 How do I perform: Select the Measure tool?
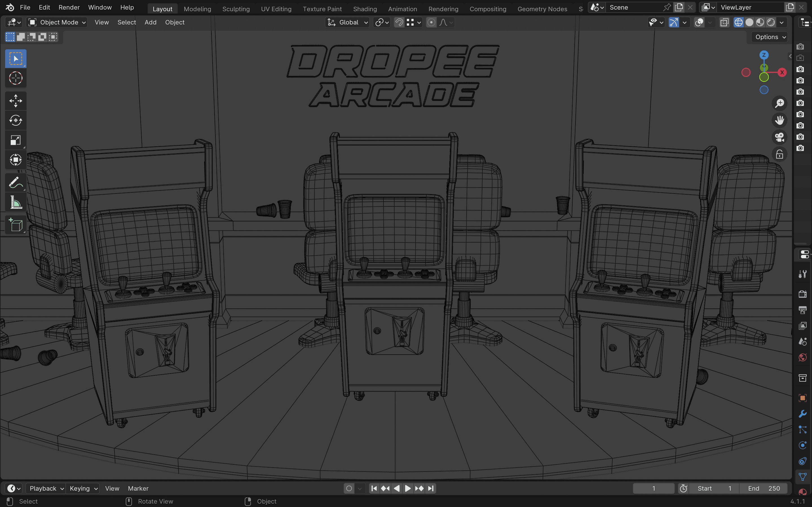click(x=16, y=203)
